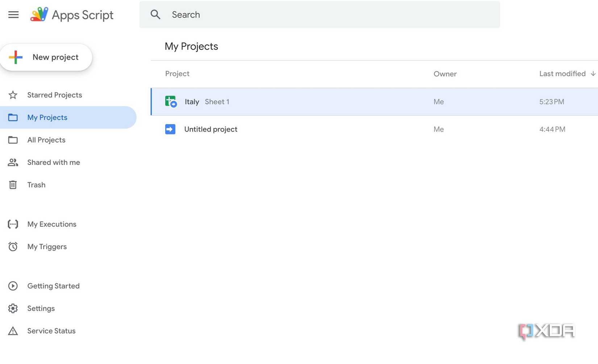Switch to the All Projects view
The height and width of the screenshot is (364, 598).
point(46,140)
